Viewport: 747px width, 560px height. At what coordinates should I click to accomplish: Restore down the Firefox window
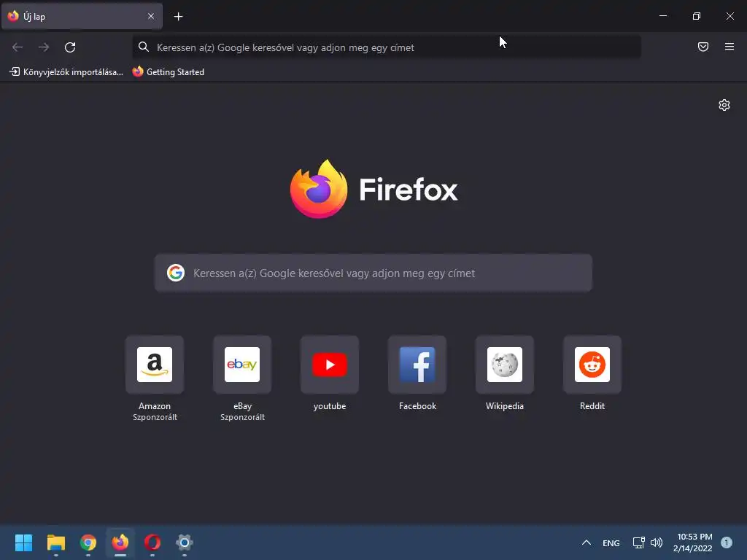[x=697, y=16]
